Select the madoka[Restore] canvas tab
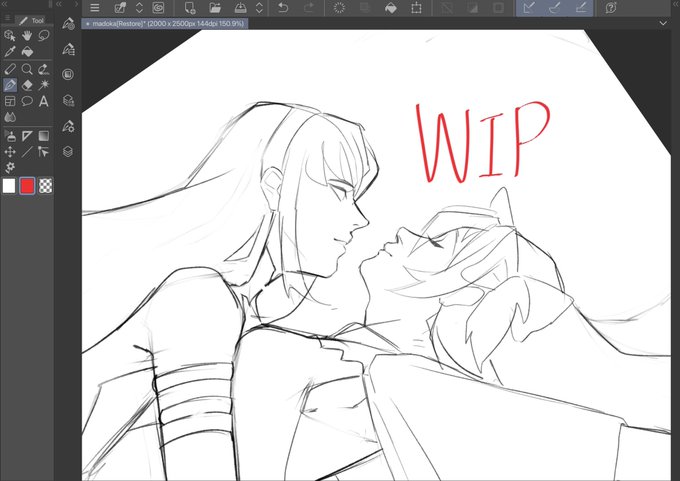The image size is (680, 481). point(165,24)
